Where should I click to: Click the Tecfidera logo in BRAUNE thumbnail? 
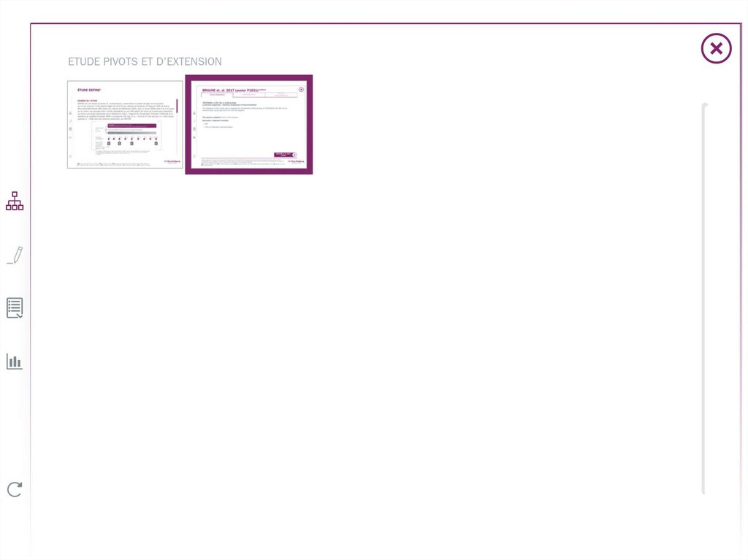click(297, 162)
